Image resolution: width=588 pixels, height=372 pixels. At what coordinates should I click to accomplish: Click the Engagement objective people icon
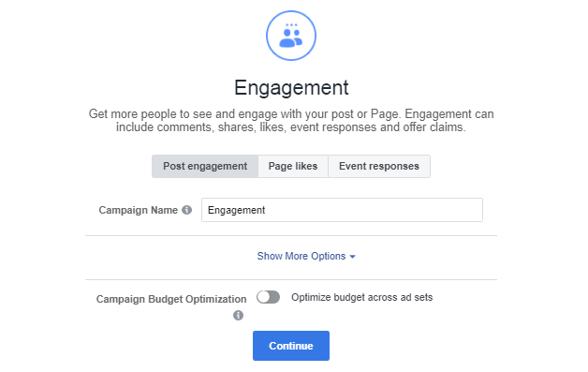(x=291, y=36)
